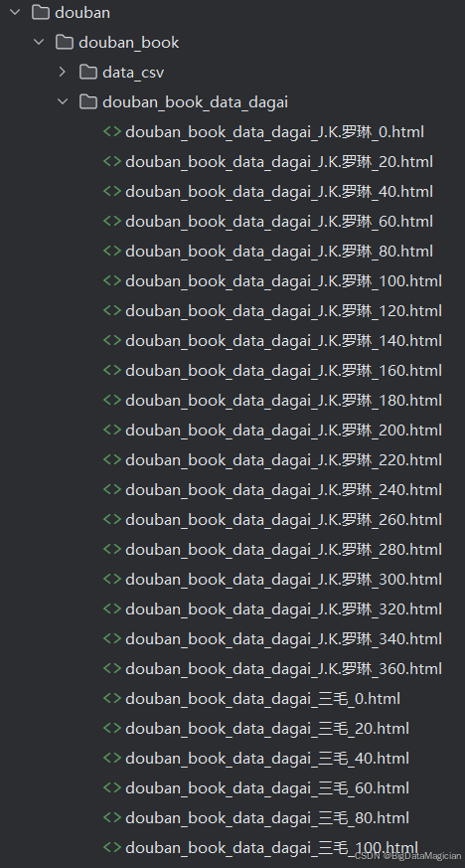Select the data_csv folder label
This screenshot has height=868, width=465.
pyautogui.click(x=133, y=73)
